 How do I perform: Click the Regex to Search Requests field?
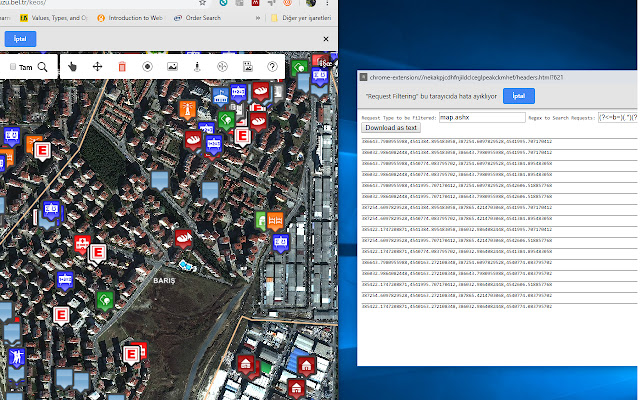click(617, 117)
